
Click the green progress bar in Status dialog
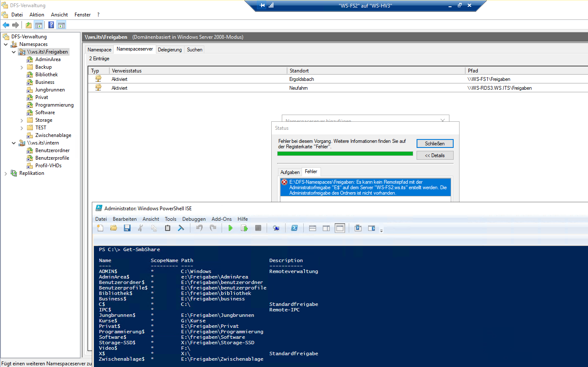(x=345, y=154)
